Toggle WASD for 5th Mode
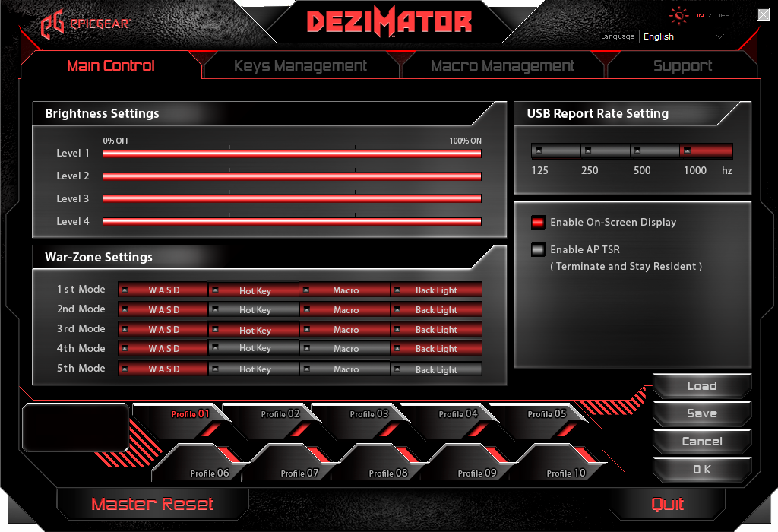This screenshot has height=532, width=778. point(163,369)
